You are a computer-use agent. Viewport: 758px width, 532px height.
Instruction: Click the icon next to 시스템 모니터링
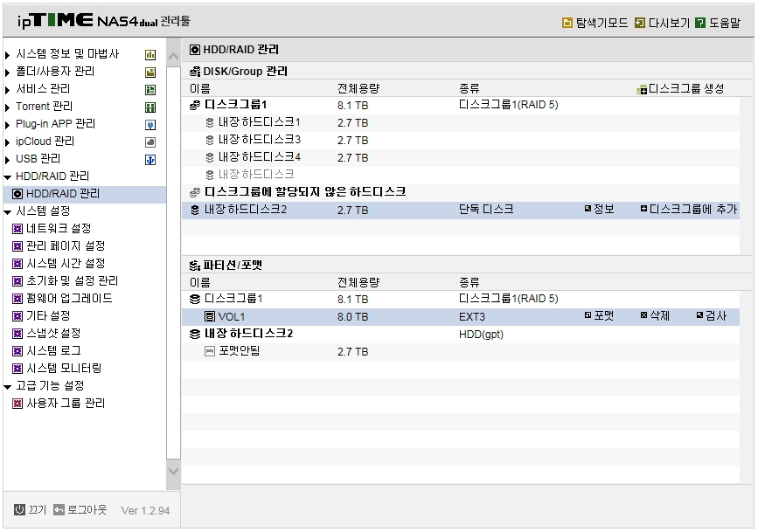17,369
